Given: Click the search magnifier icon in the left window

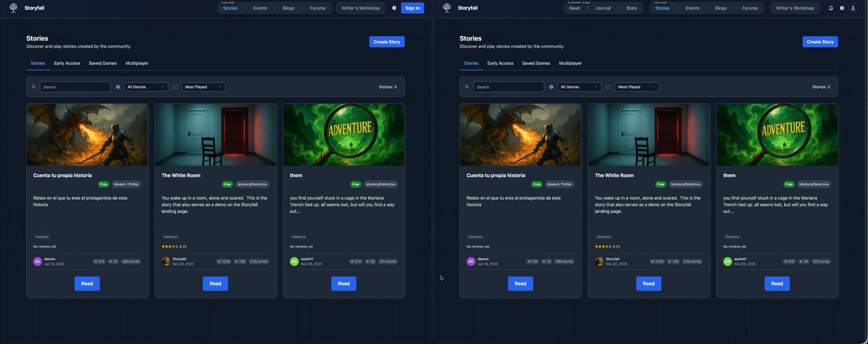Looking at the screenshot, I should pyautogui.click(x=34, y=87).
